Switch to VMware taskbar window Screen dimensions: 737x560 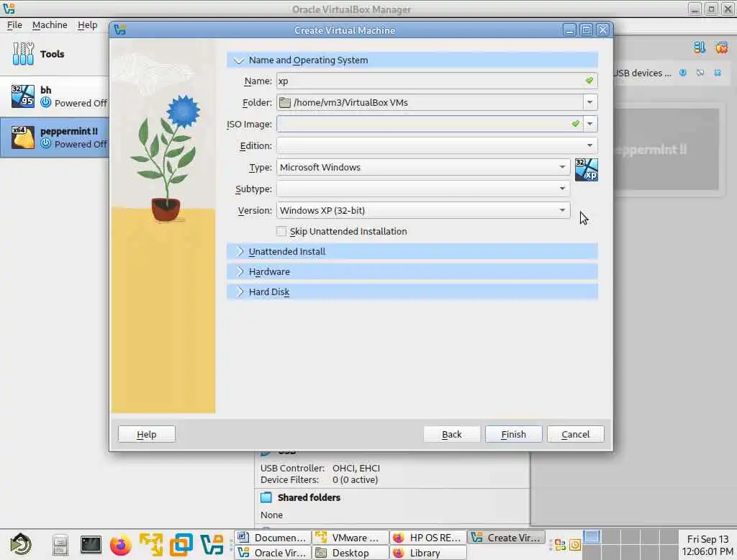pyautogui.click(x=351, y=538)
